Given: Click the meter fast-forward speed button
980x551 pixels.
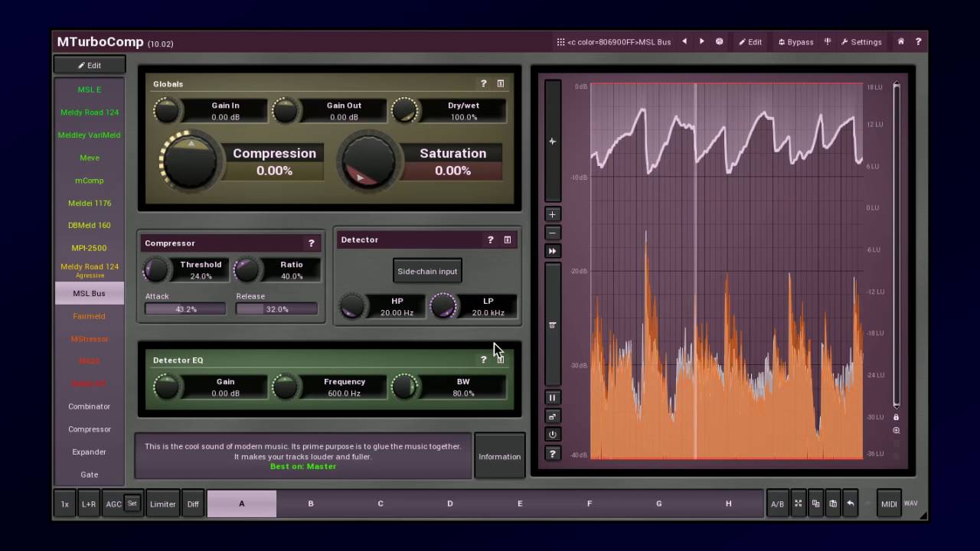Looking at the screenshot, I should [553, 251].
